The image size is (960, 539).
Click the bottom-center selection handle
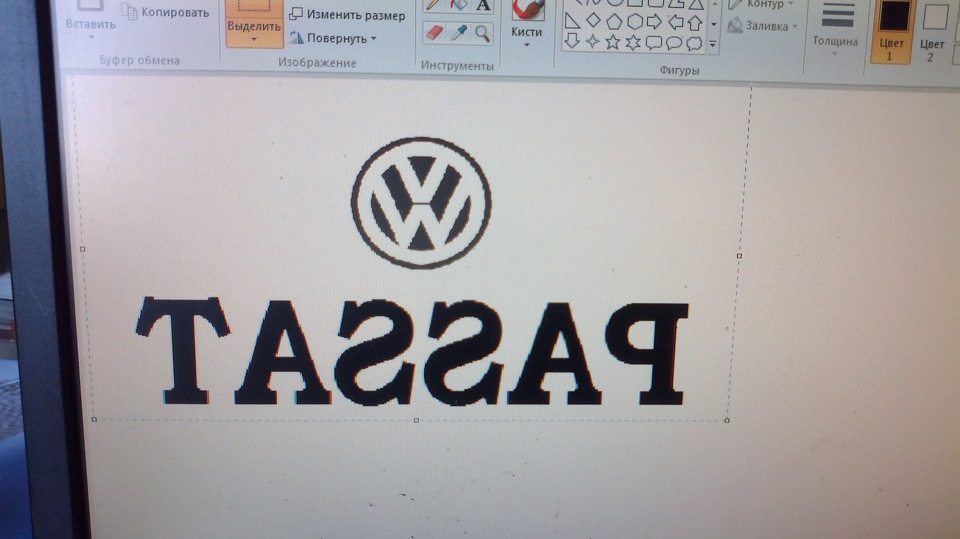point(416,420)
